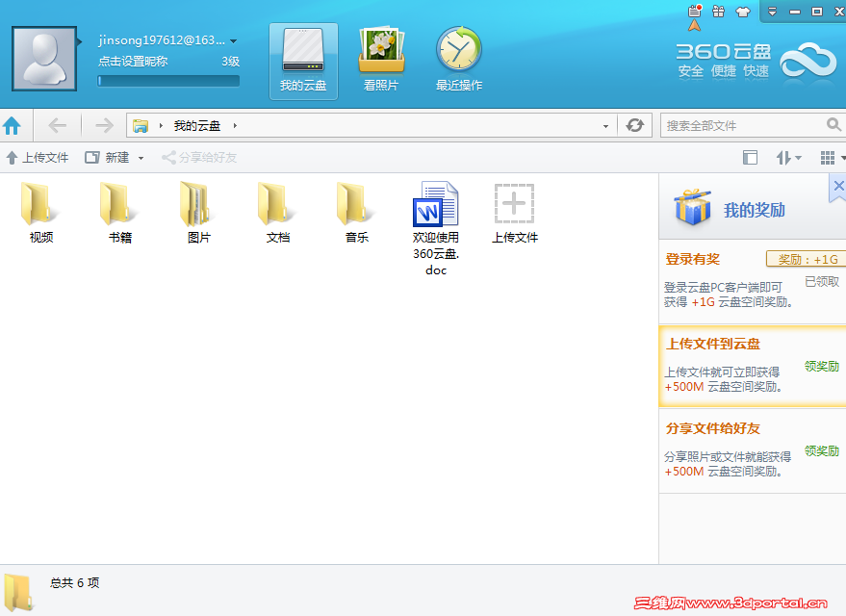Select the 欢迎使用360云盘.doc file
The width and height of the screenshot is (846, 616).
pos(436,229)
